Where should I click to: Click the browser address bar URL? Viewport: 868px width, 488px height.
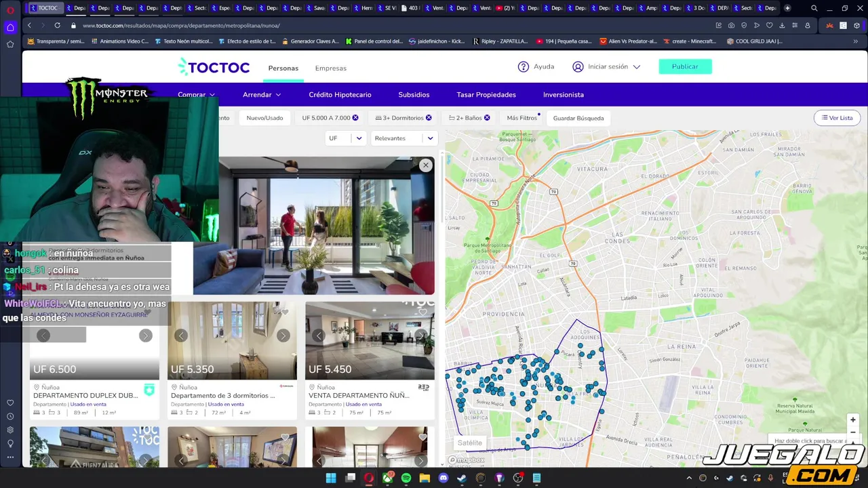click(181, 25)
